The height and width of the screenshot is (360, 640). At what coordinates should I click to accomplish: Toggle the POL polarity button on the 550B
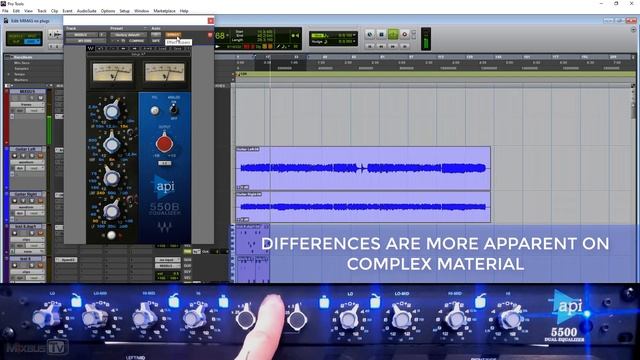(154, 111)
